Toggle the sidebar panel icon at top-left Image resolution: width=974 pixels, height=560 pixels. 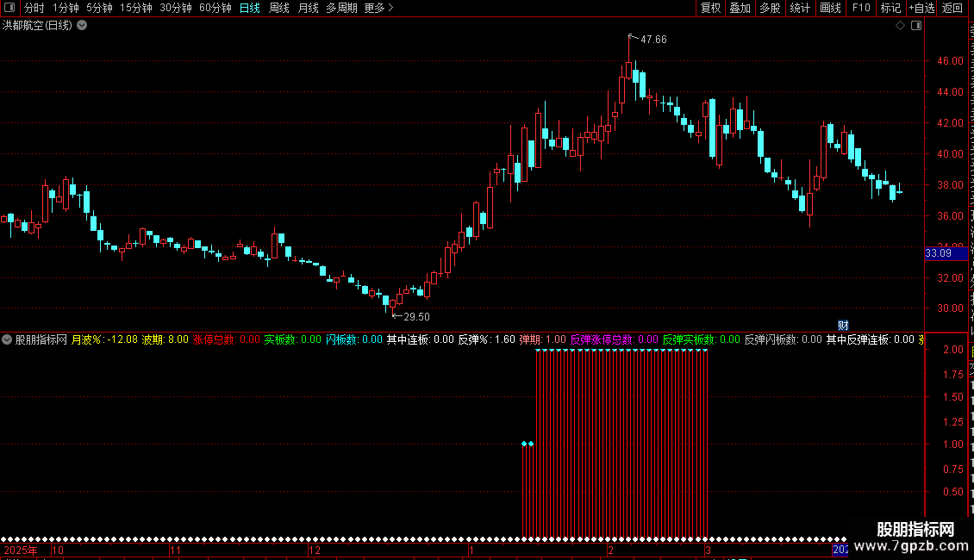pyautogui.click(x=9, y=8)
